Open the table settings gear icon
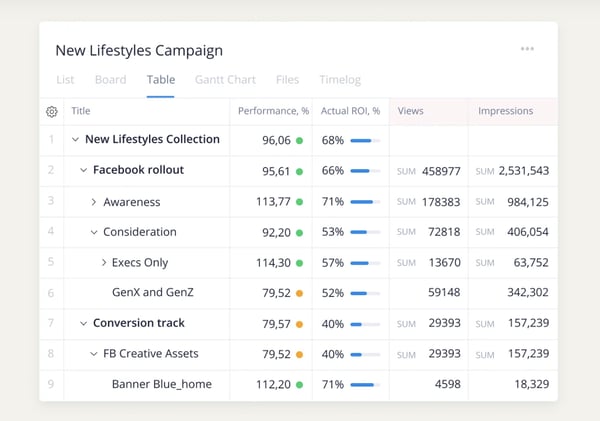600x421 pixels. (x=52, y=112)
